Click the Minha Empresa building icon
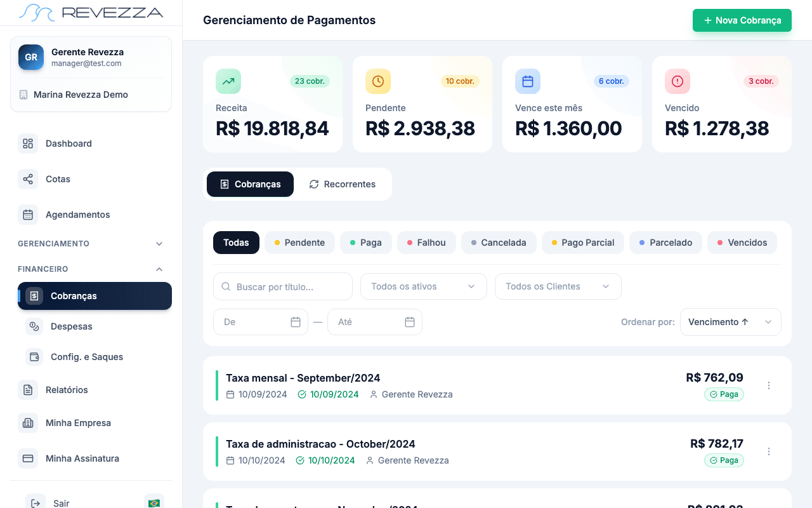Image resolution: width=812 pixels, height=508 pixels. (x=28, y=423)
